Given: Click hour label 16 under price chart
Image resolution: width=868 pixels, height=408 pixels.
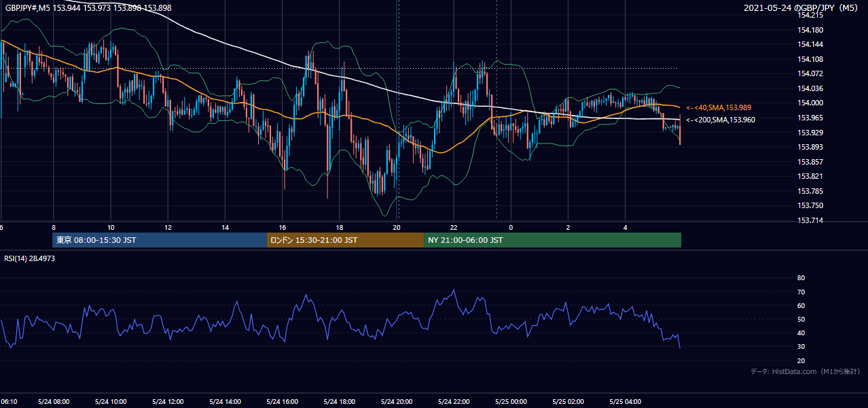Looking at the screenshot, I should tap(283, 227).
